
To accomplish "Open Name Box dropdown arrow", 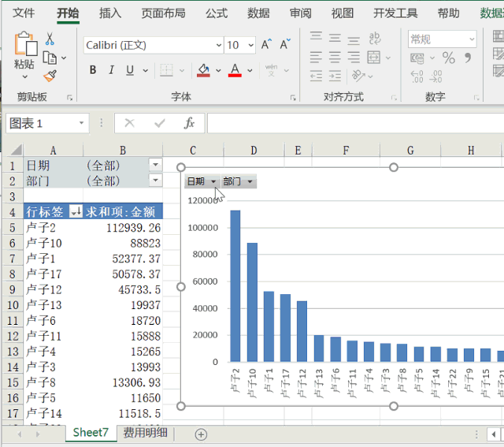I will 82,123.
